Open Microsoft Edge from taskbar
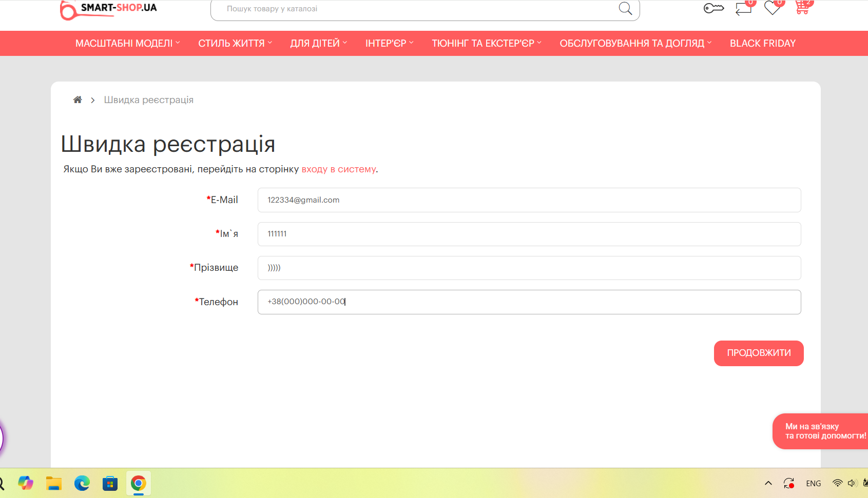 (x=82, y=483)
